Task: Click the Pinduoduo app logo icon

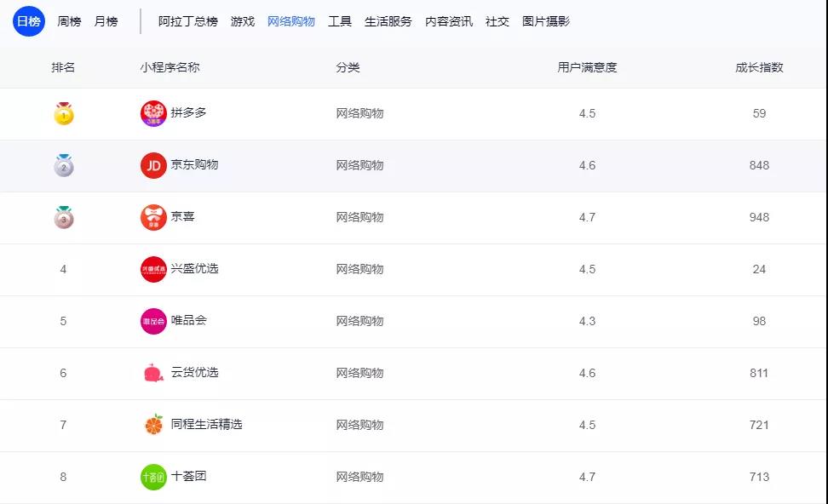Action: pyautogui.click(x=153, y=114)
